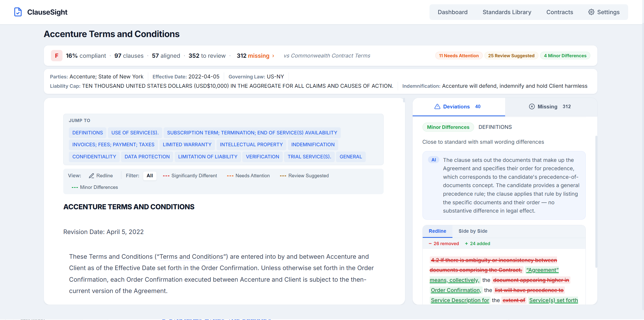The image size is (644, 320).
Task: Click 'vs Commonwealth Contract Terms' text
Action: pyautogui.click(x=327, y=56)
